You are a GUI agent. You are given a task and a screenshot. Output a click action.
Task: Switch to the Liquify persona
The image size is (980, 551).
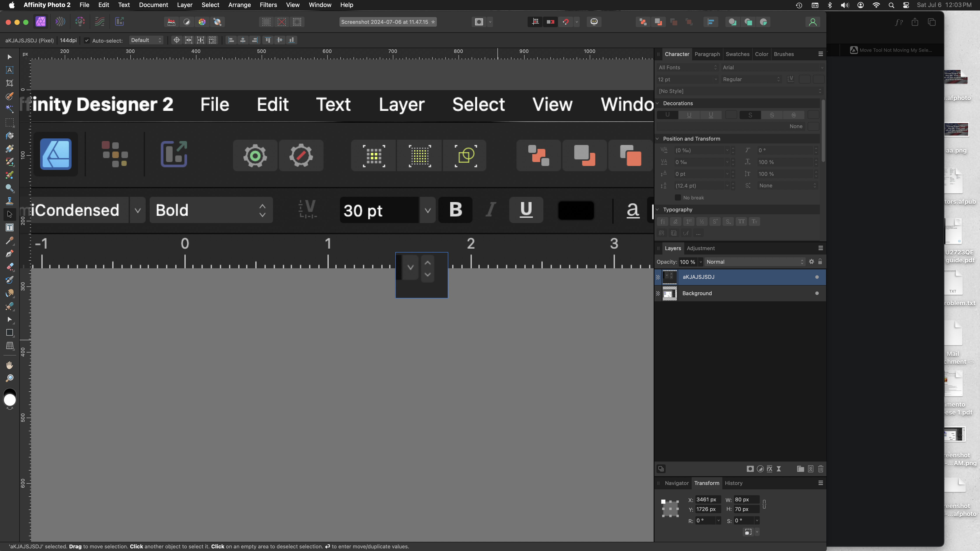[x=60, y=22]
